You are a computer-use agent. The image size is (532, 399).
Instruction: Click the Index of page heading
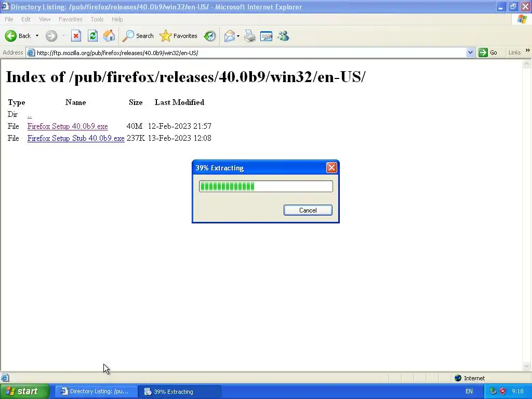click(185, 77)
